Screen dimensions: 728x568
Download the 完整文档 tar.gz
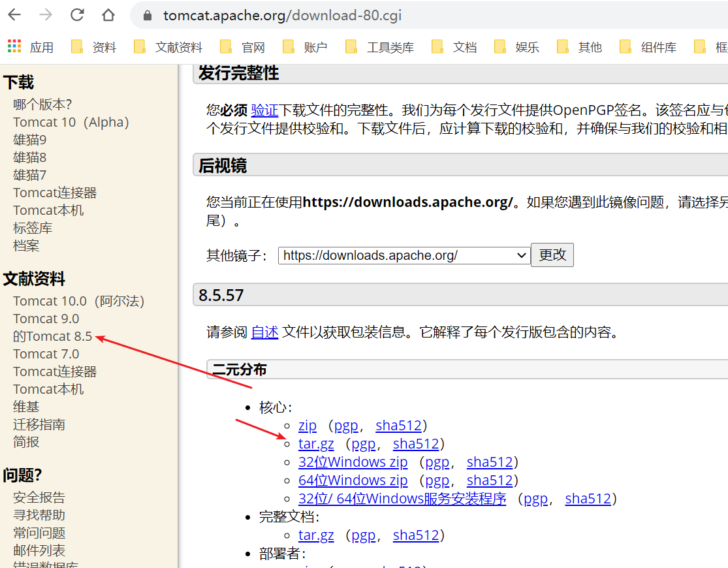[x=316, y=535]
